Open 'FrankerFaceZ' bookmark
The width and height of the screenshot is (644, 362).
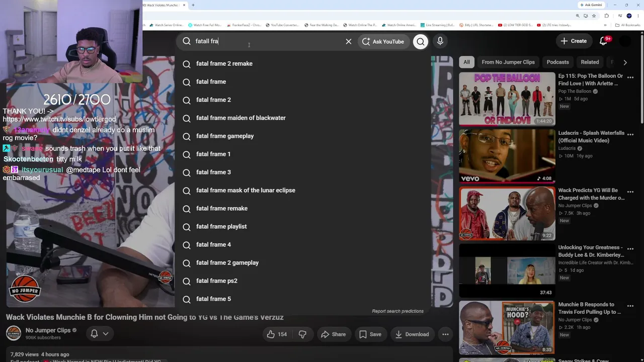click(x=244, y=25)
